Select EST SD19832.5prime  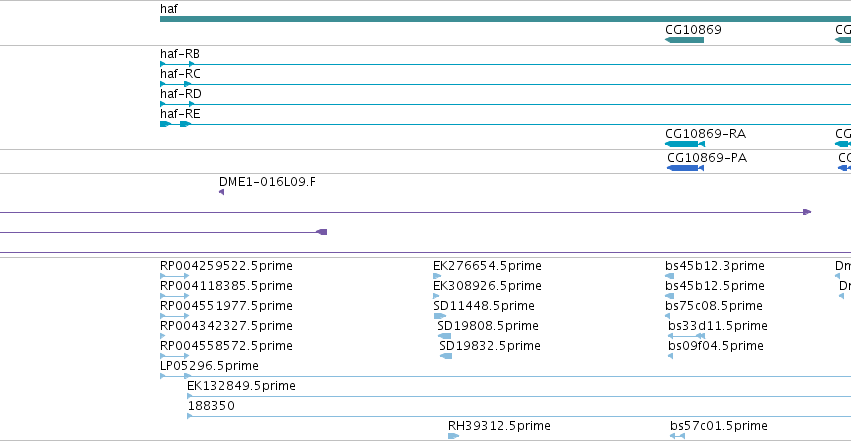pyautogui.click(x=490, y=346)
